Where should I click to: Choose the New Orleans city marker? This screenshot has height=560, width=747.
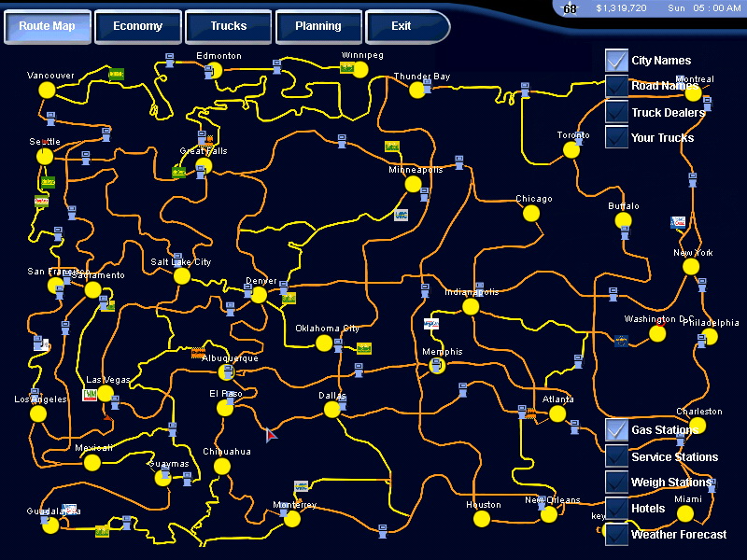pyautogui.click(x=549, y=514)
